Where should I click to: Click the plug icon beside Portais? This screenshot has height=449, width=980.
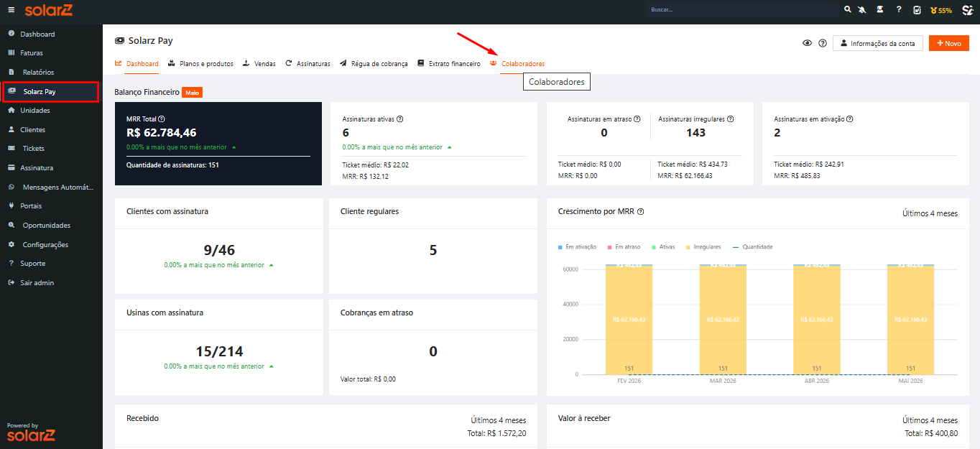pos(11,205)
